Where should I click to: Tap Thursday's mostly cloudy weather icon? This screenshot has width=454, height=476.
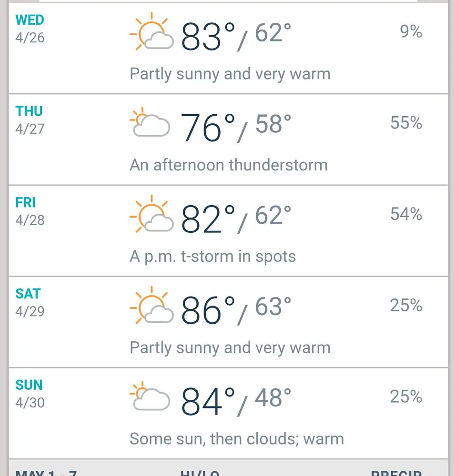(150, 122)
